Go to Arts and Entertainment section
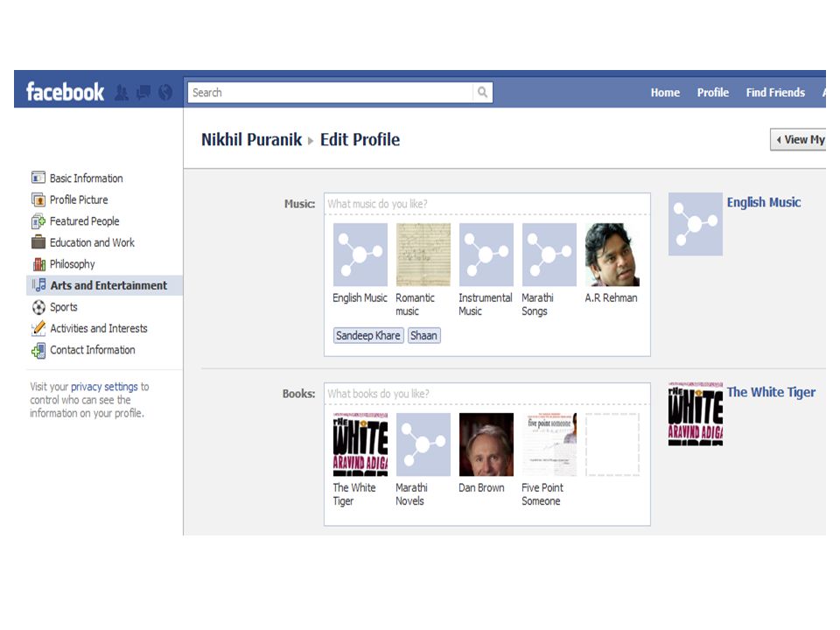 pos(108,285)
